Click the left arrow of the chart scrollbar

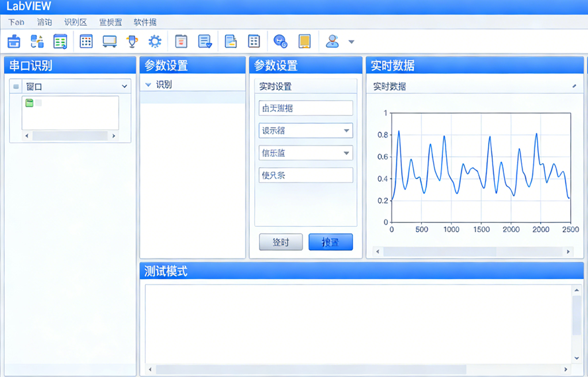[377, 251]
